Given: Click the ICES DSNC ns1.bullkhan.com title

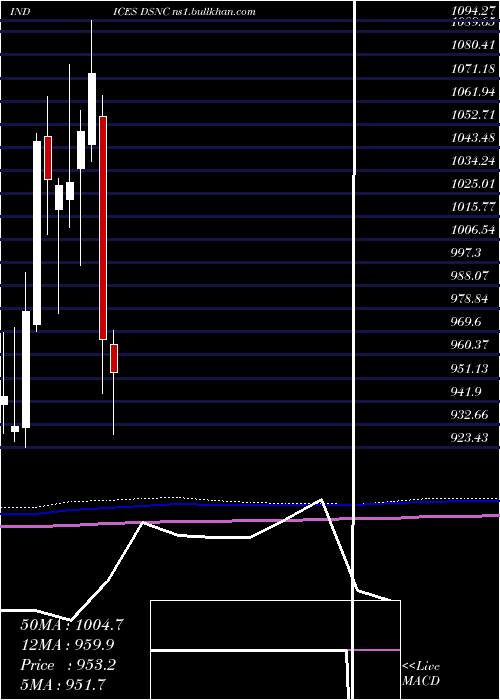Looking at the screenshot, I should pos(185,12).
